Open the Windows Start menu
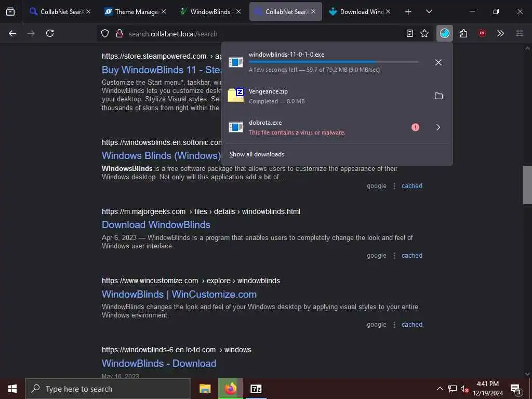The image size is (532, 399). pos(12,389)
